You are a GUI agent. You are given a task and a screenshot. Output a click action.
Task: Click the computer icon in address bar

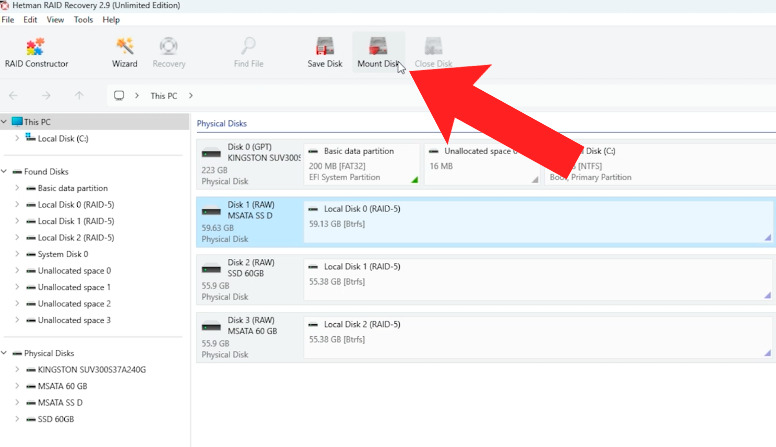[119, 96]
